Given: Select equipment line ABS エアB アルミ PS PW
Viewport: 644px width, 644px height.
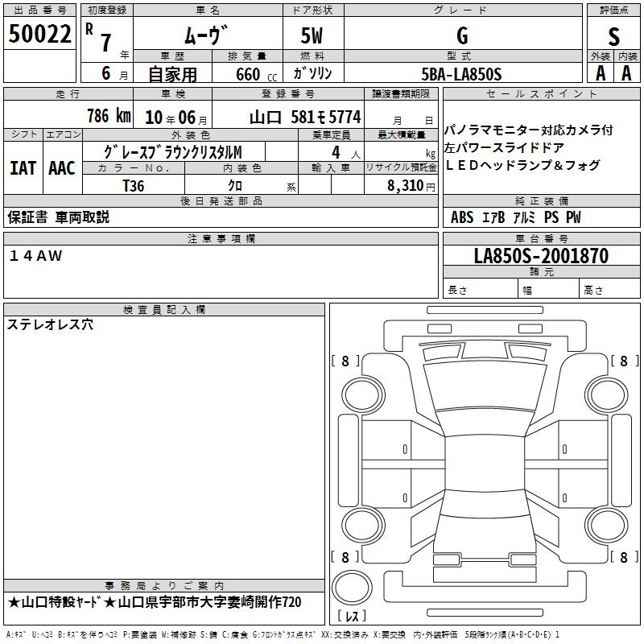Looking at the screenshot, I should [x=516, y=217].
